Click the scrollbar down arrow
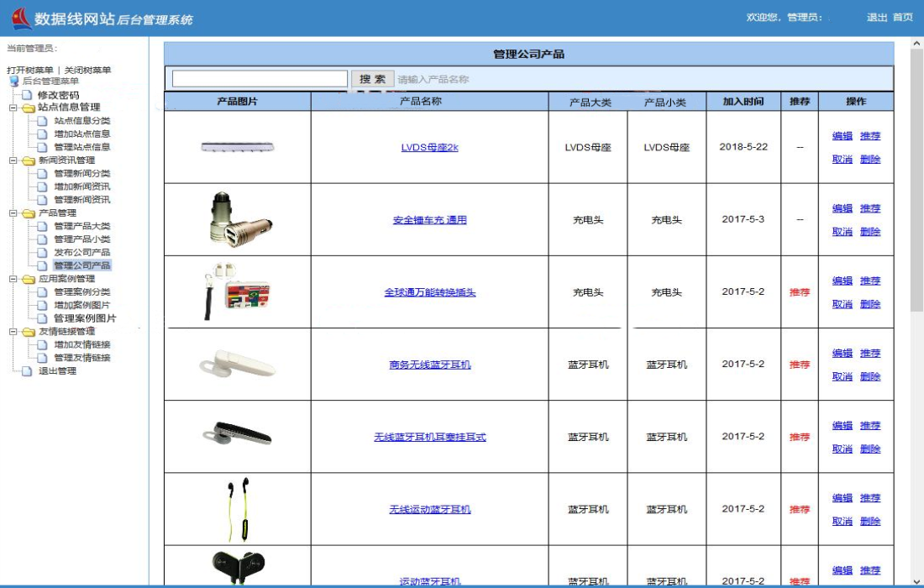The height and width of the screenshot is (588, 924). coord(917,580)
